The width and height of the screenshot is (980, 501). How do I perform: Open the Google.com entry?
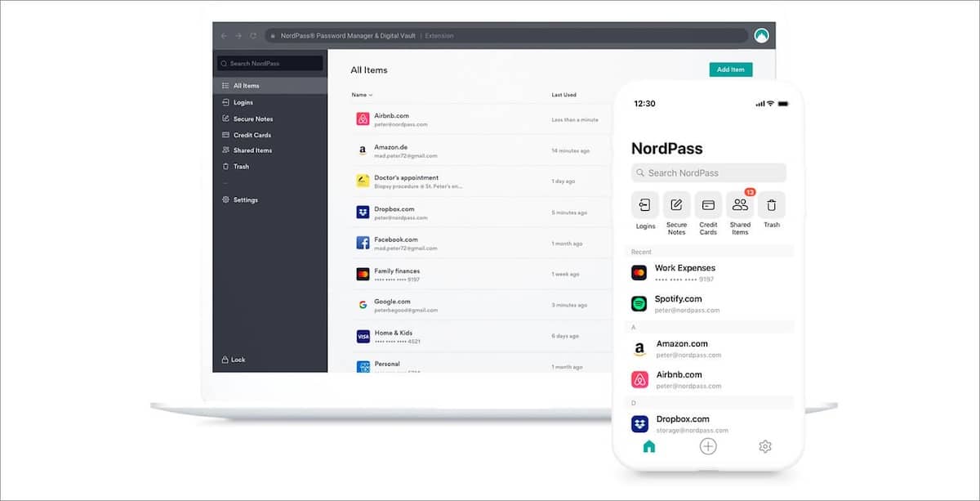[482, 305]
